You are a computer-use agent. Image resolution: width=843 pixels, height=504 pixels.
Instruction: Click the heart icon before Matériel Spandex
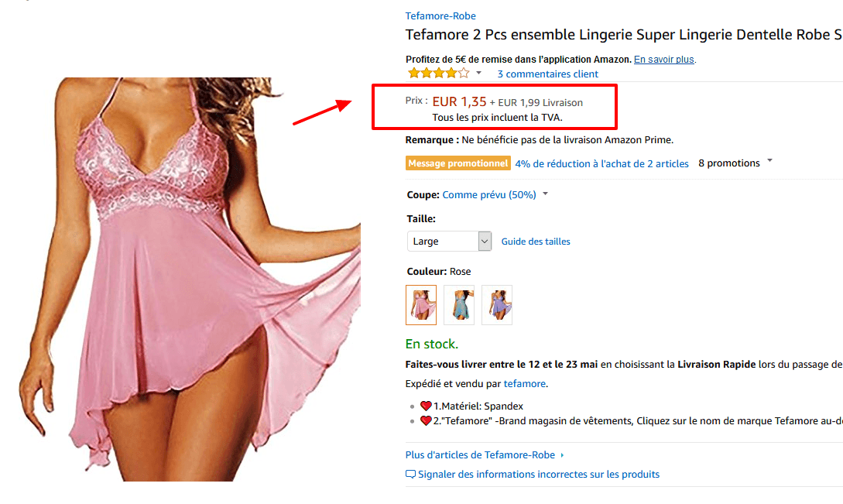point(427,404)
